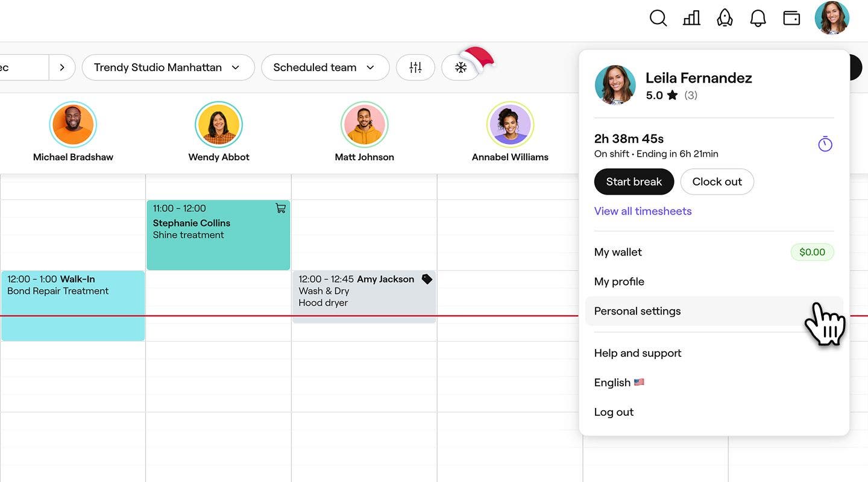
Task: Open the Scheduled team dropdown
Action: (324, 67)
